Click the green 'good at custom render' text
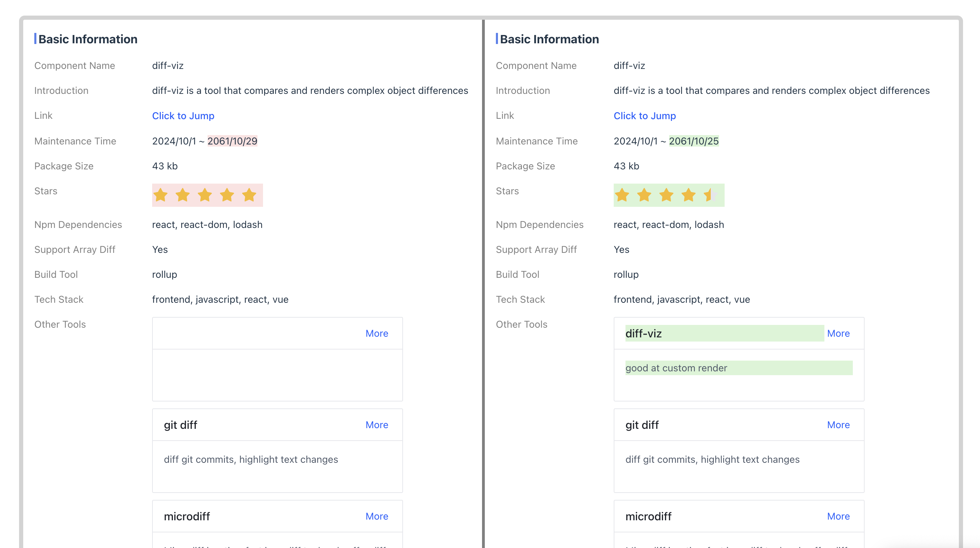The height and width of the screenshot is (548, 980). 676,368
